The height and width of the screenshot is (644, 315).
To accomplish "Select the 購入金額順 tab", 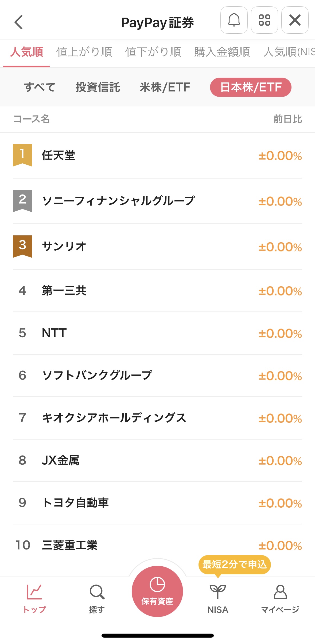I will tap(222, 52).
